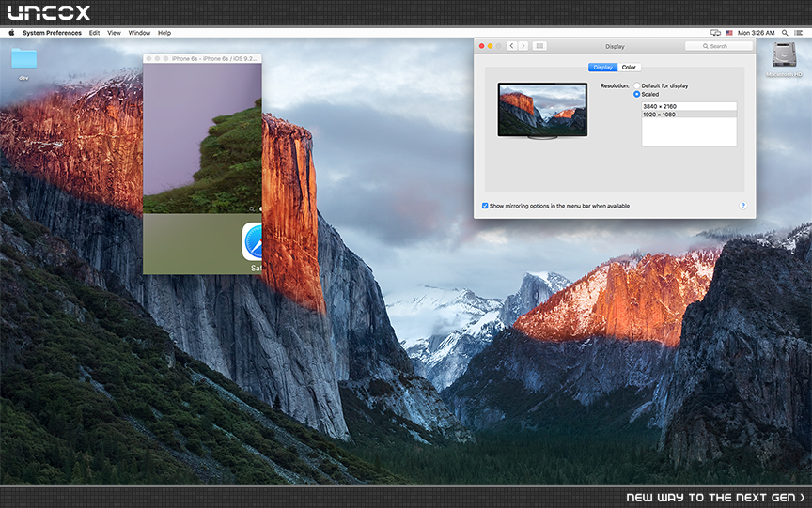The image size is (812, 508).
Task: Click the magnifier icon in the simulator screen
Action: pyautogui.click(x=252, y=209)
